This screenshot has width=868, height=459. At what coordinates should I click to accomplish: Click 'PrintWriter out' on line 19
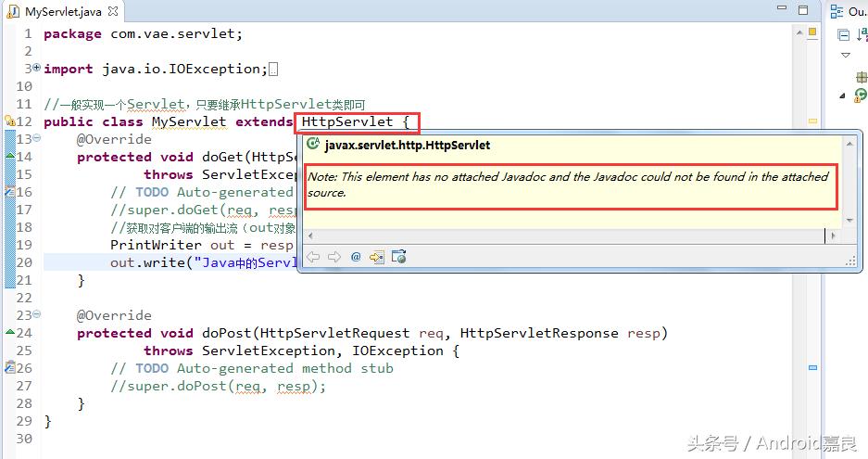point(172,245)
